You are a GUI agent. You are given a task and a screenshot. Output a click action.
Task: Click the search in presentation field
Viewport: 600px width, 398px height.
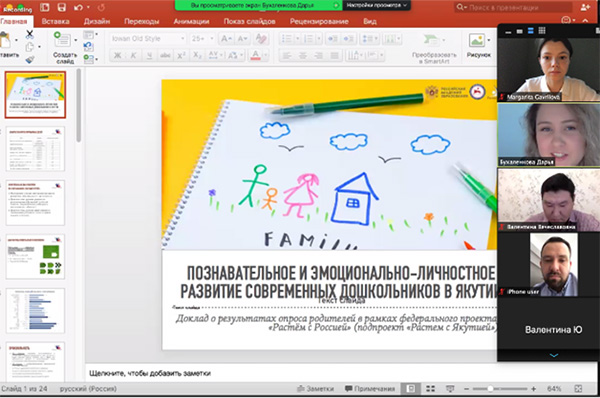pyautogui.click(x=513, y=7)
